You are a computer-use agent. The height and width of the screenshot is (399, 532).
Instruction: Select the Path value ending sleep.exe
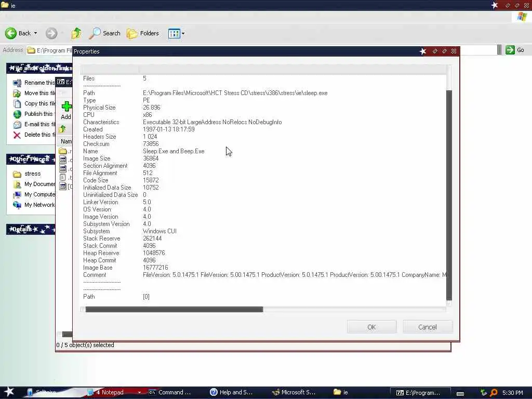235,93
